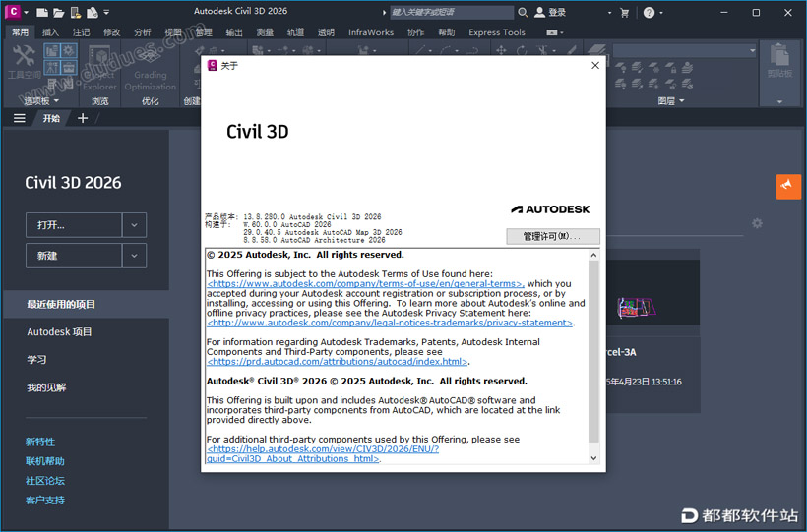Expand the dropdown arrow beside 新建
Screen dimensions: 807x532
click(x=134, y=256)
